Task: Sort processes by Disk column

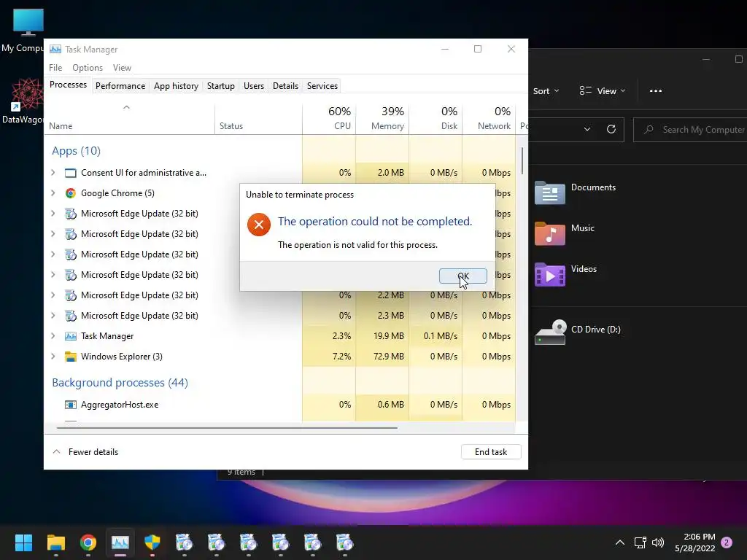Action: 436,118
